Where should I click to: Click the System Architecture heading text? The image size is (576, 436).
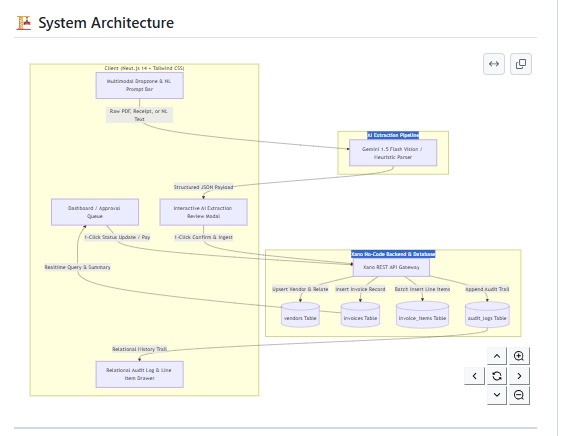[106, 23]
